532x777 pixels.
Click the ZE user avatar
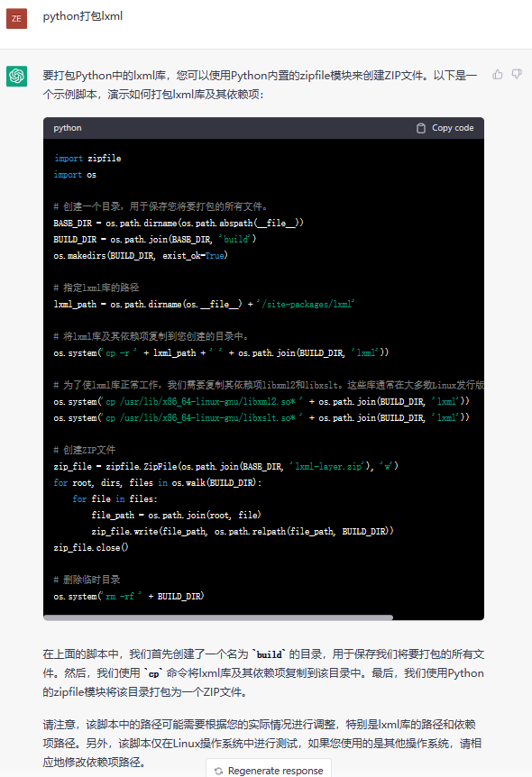[16, 18]
